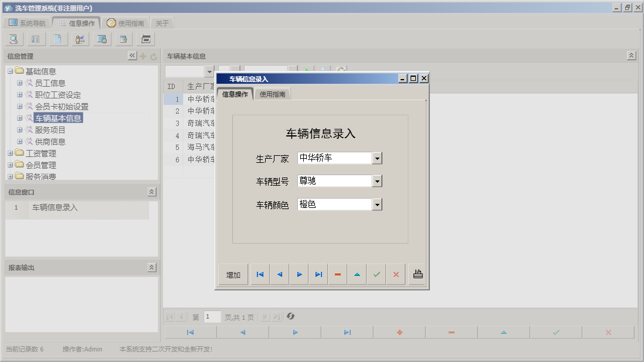Open the 车辆颜色 dropdown

coord(378,204)
